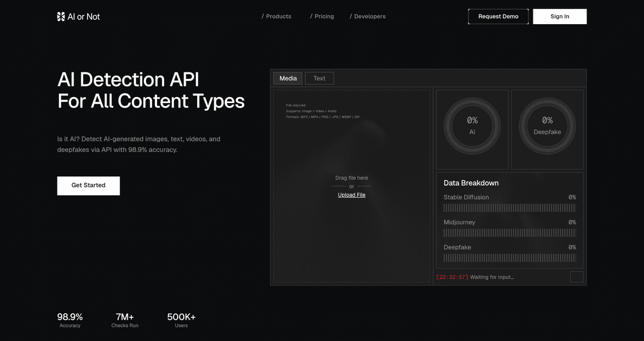Click the AI percentage gauge
The image size is (644, 341).
(472, 126)
